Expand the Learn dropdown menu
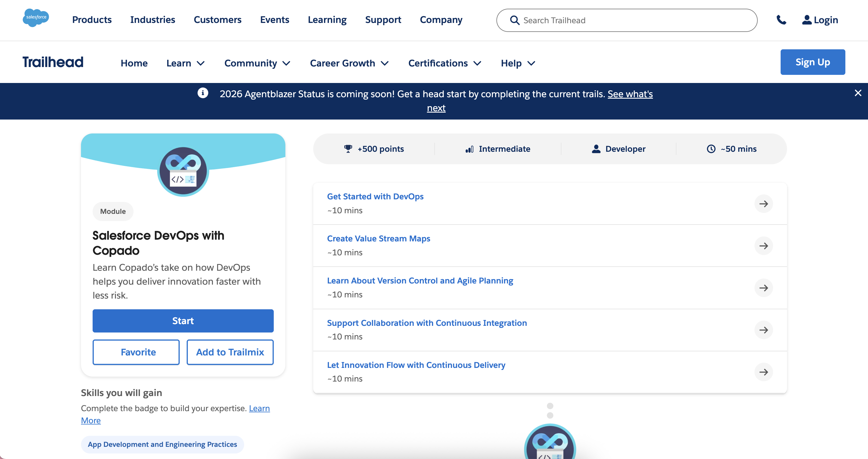The width and height of the screenshot is (868, 459). (186, 63)
